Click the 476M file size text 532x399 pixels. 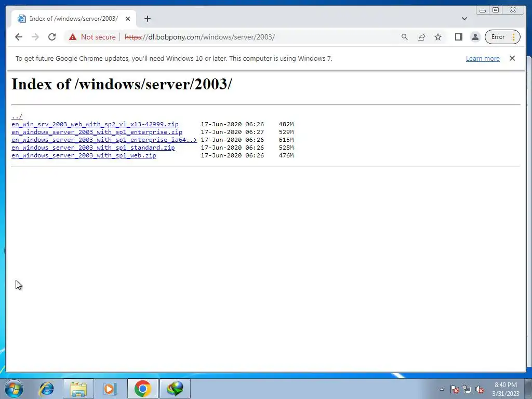tap(286, 155)
